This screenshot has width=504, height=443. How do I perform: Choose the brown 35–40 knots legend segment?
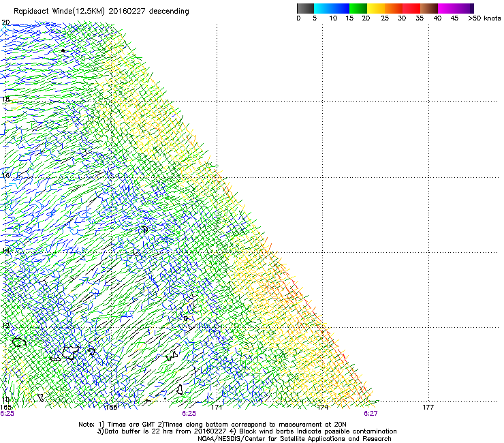coord(429,8)
